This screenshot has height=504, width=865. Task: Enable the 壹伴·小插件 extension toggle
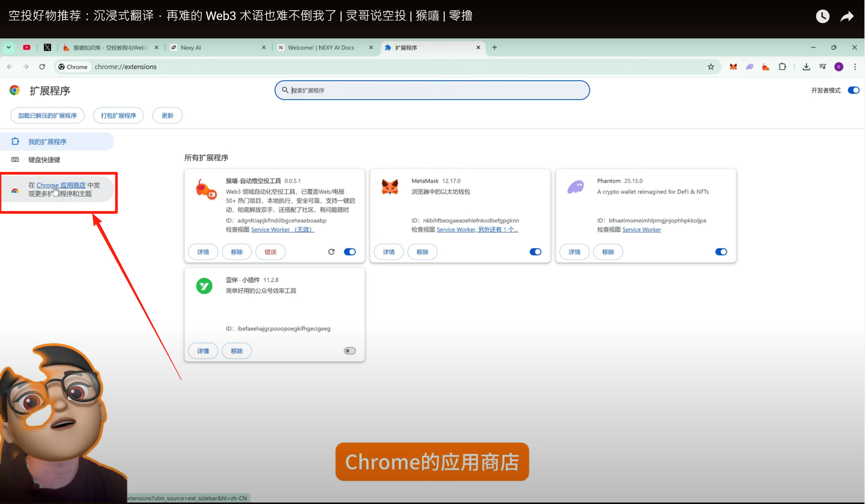(350, 351)
